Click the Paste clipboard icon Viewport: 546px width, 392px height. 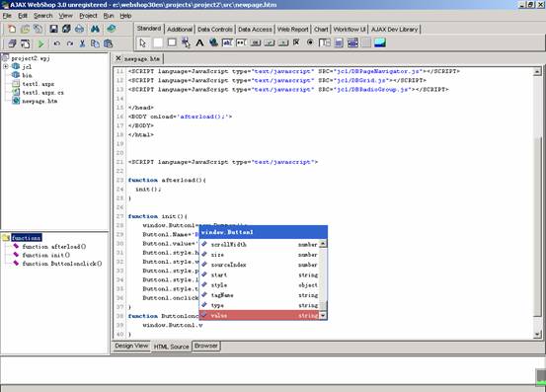(x=108, y=43)
